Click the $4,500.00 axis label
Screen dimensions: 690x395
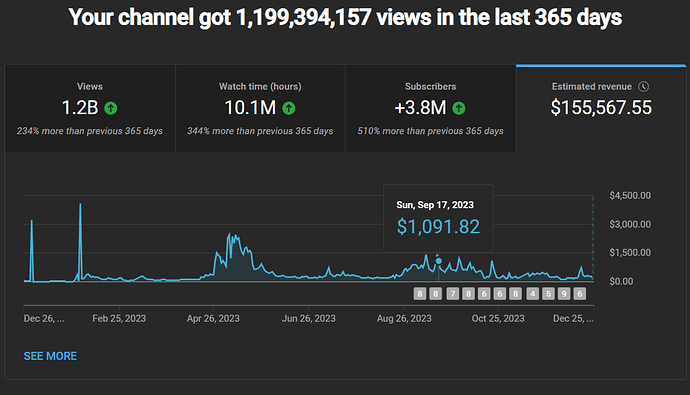(x=630, y=196)
